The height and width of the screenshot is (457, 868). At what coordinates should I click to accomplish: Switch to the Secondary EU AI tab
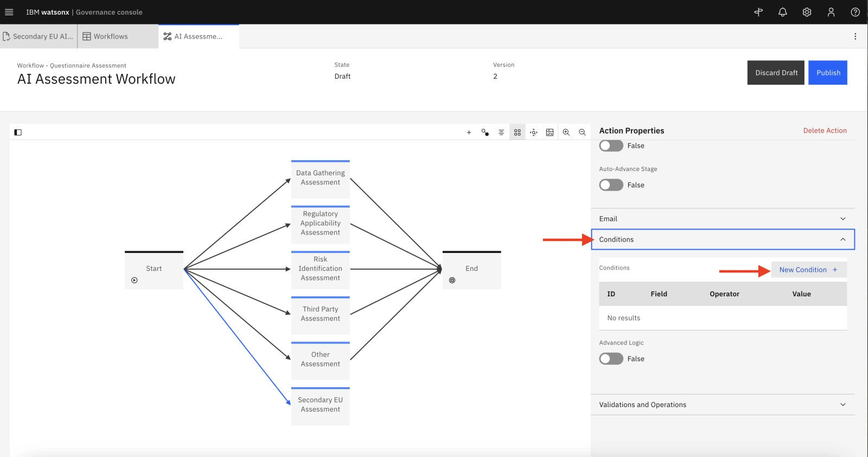click(x=38, y=36)
